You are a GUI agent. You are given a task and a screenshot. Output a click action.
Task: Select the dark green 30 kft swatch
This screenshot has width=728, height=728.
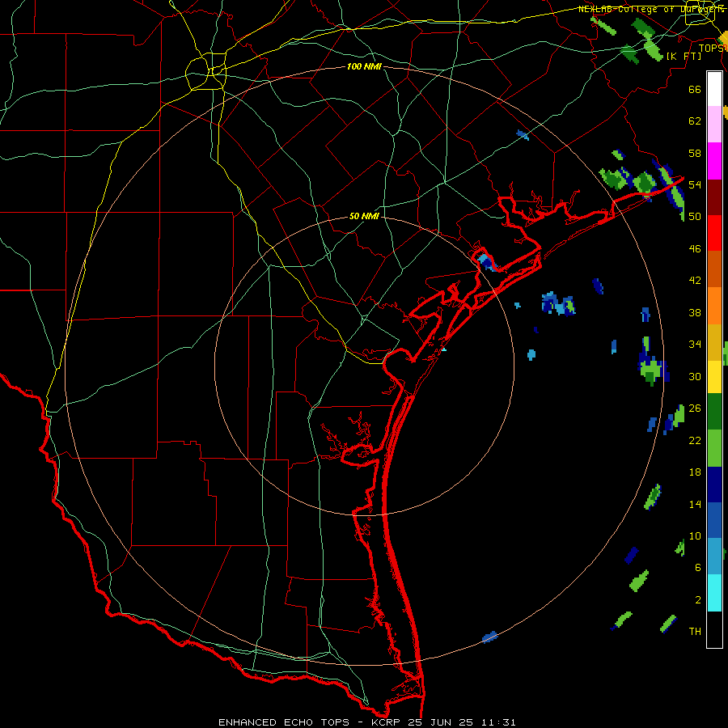tap(714, 412)
